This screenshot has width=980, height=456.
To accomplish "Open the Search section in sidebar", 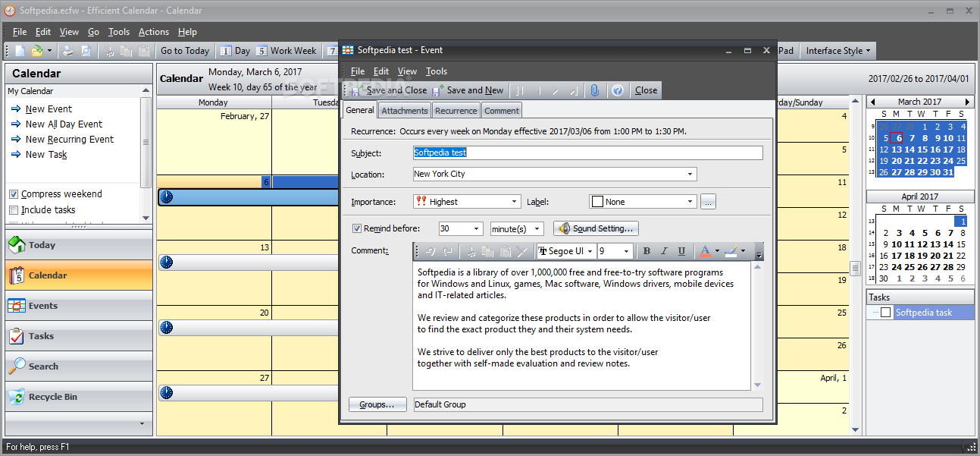I will 79,366.
